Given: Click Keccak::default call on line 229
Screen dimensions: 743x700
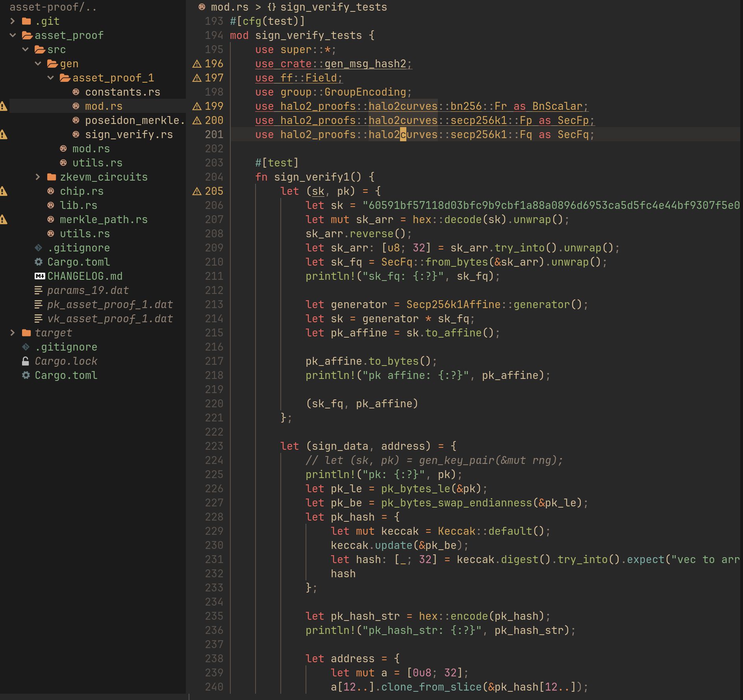Looking at the screenshot, I should [491, 531].
